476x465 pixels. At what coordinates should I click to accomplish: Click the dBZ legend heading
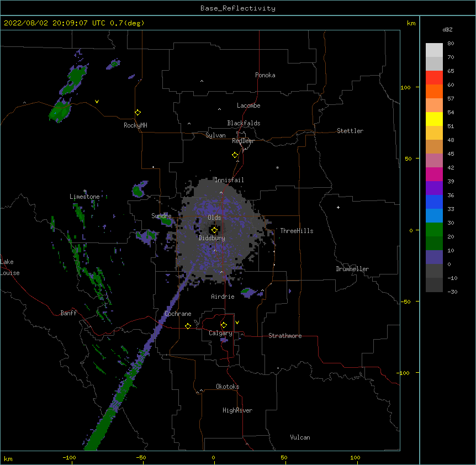coord(447,30)
